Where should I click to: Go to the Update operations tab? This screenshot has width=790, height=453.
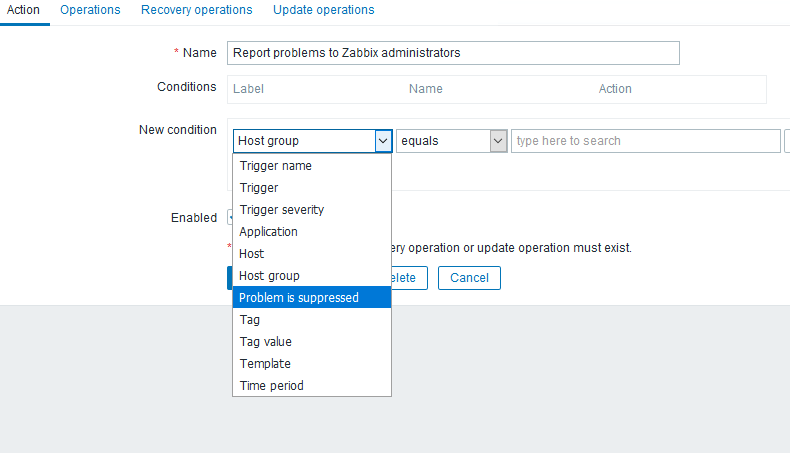[323, 10]
